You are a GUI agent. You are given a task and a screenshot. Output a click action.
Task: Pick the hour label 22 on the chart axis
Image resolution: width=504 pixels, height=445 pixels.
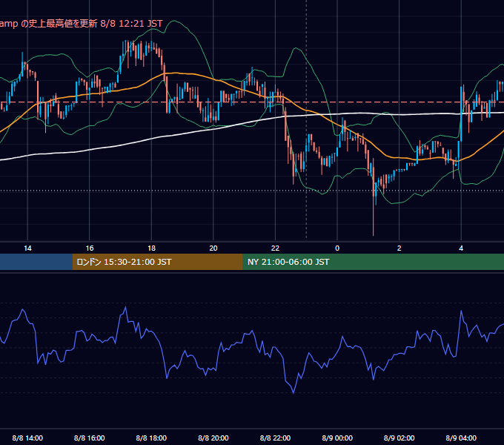[275, 248]
